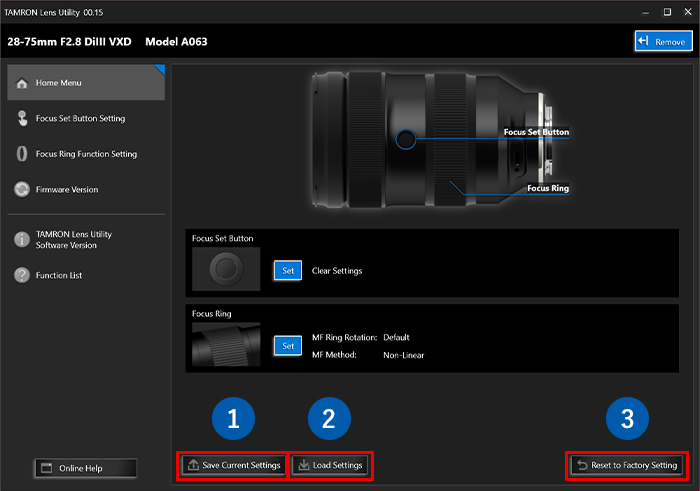700x491 pixels.
Task: Click the info icon beside Software Version
Action: 22,239
